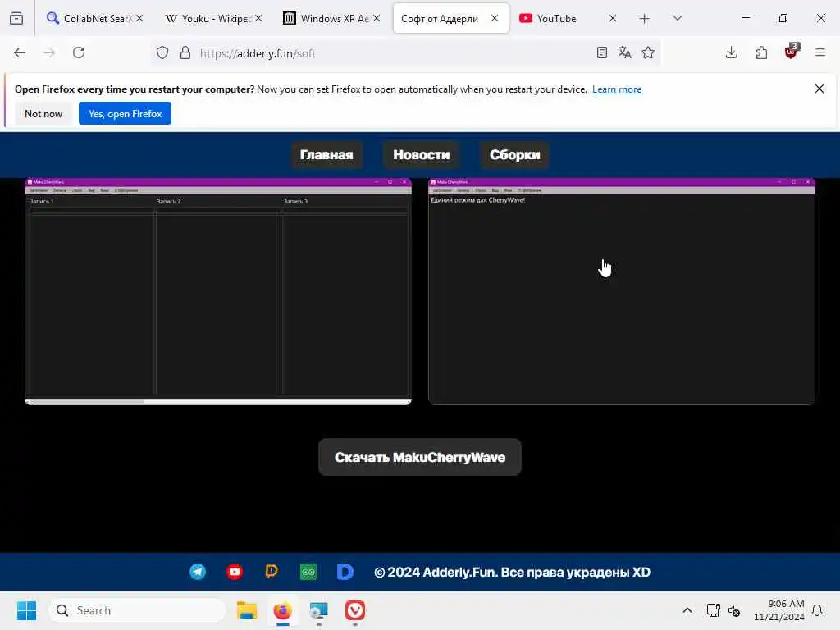Viewport: 840px width, 630px height.
Task: Open the monitor app on taskbar
Action: (x=319, y=610)
